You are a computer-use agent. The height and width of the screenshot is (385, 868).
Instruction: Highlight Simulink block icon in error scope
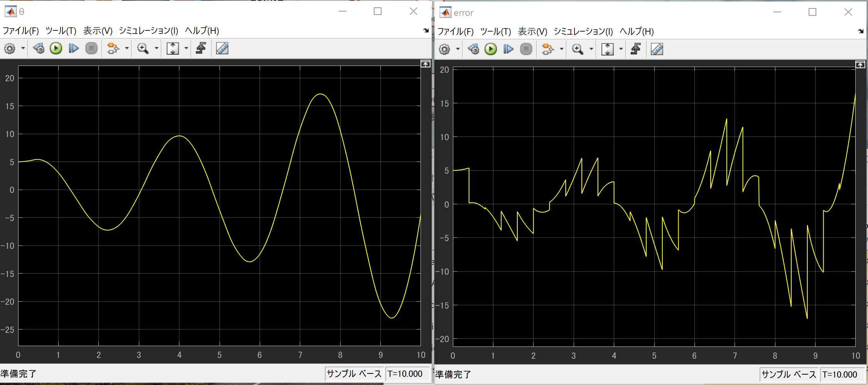(548, 49)
